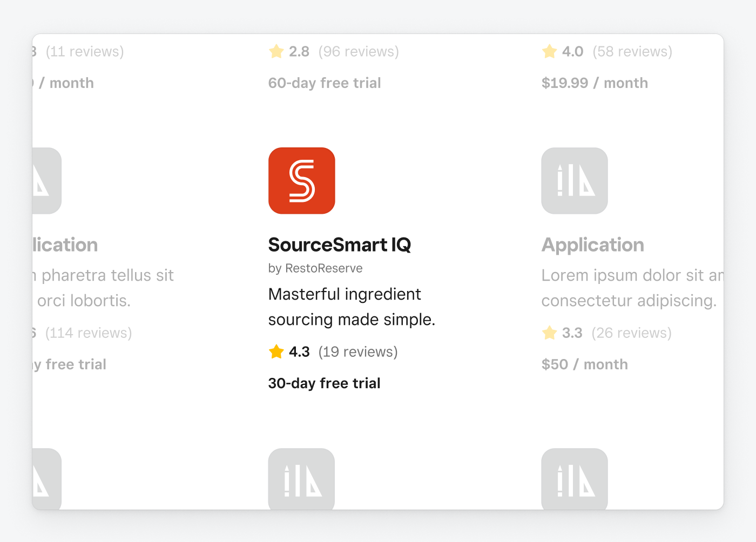View the 26 reviews link
This screenshot has width=756, height=542.
(632, 333)
